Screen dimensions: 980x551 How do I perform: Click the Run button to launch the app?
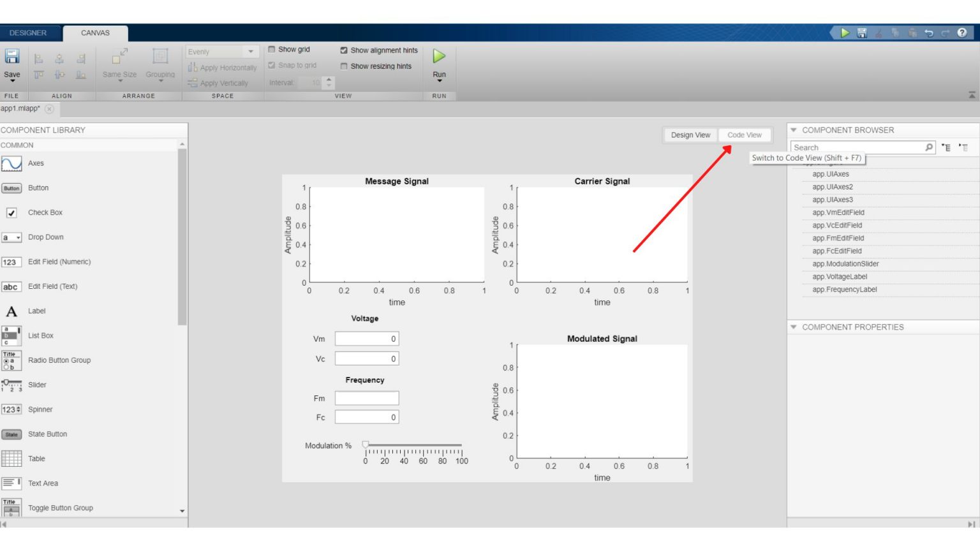tap(438, 57)
